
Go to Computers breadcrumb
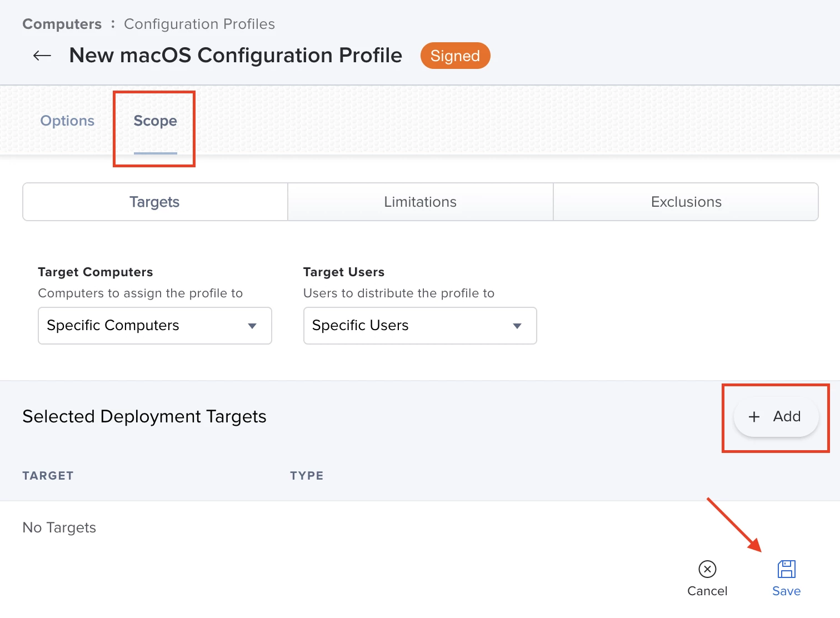tap(62, 24)
